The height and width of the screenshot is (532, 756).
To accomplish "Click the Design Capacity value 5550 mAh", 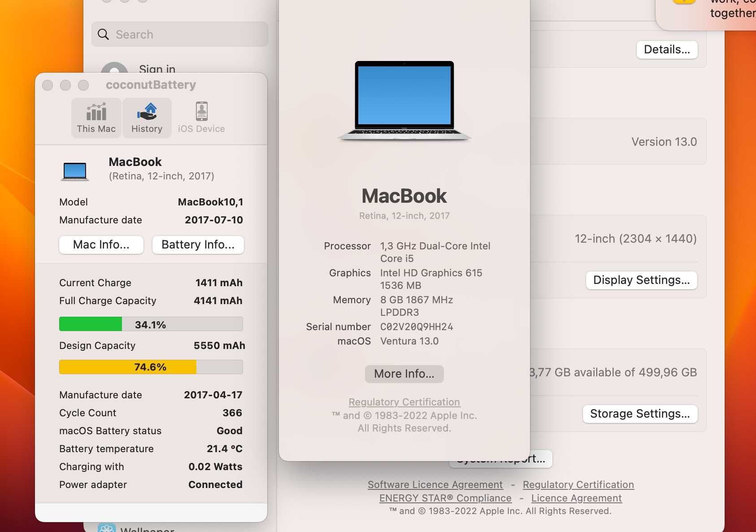I will [x=219, y=345].
